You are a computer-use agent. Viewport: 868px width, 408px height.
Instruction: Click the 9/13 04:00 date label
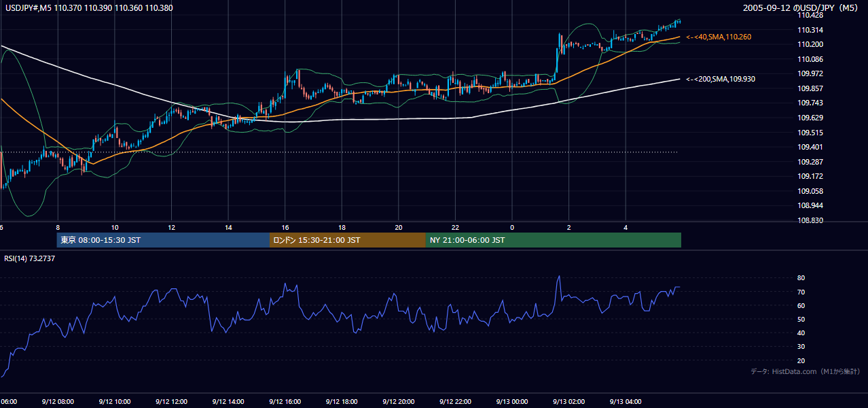click(x=626, y=402)
